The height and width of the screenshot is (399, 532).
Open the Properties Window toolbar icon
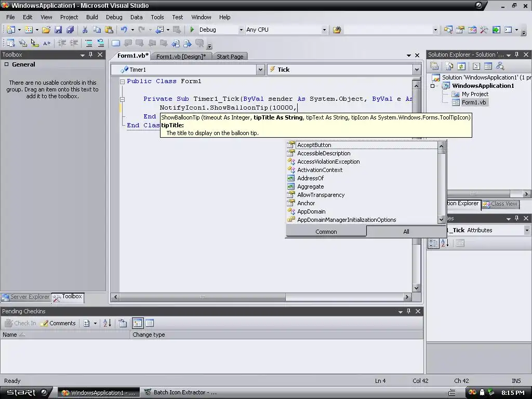(460, 30)
